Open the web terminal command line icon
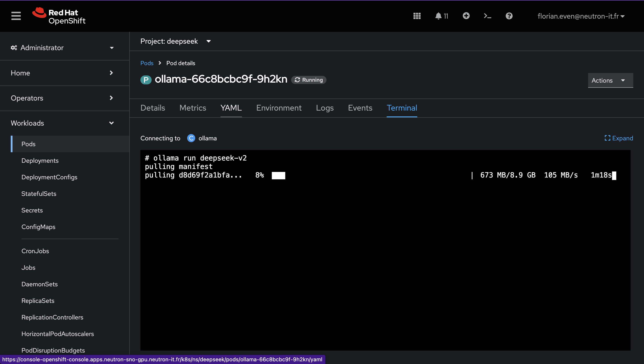Image resolution: width=644 pixels, height=364 pixels. (x=487, y=16)
